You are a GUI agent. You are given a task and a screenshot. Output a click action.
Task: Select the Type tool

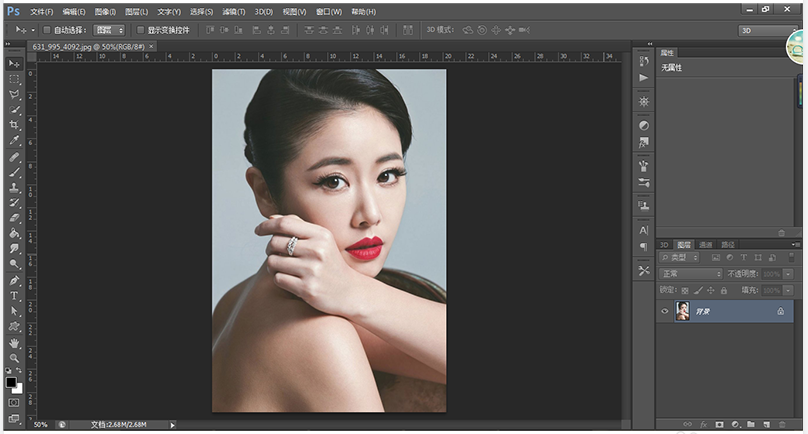(x=14, y=296)
